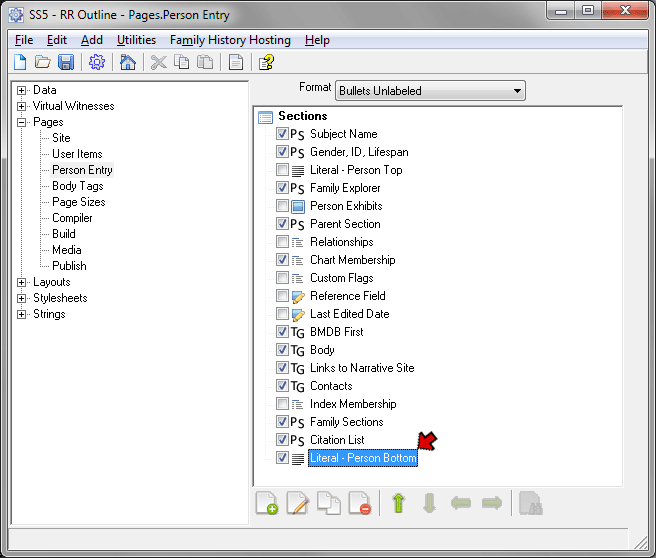The height and width of the screenshot is (558, 656).
Task: Delete section using red minus page icon
Action: [360, 503]
